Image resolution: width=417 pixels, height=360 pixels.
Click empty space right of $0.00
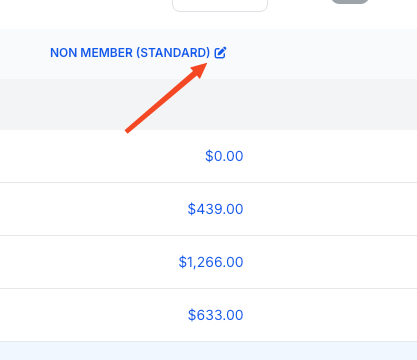click(x=330, y=156)
